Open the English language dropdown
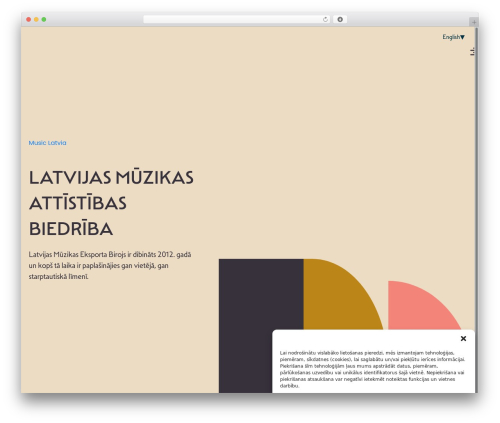Image resolution: width=500 pixels, height=423 pixels. (x=453, y=37)
